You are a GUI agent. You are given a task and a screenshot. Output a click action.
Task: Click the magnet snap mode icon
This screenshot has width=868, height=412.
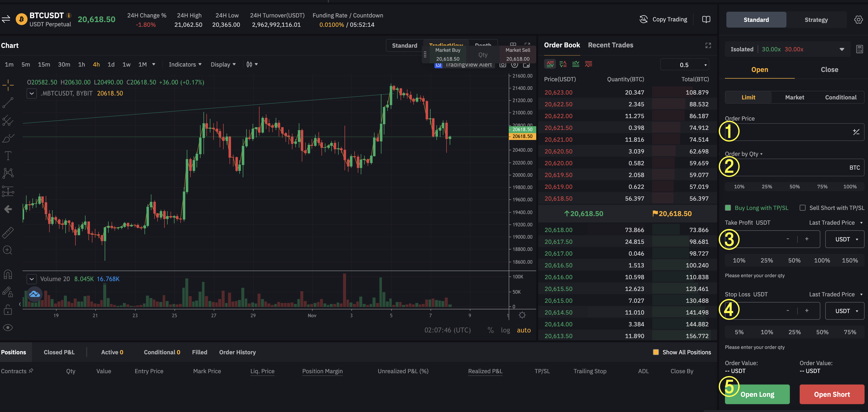(8, 274)
